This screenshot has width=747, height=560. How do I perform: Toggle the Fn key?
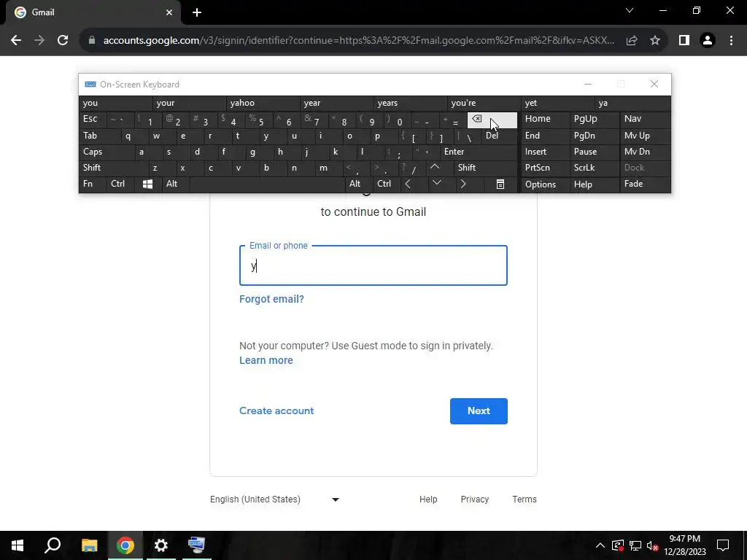pos(93,184)
